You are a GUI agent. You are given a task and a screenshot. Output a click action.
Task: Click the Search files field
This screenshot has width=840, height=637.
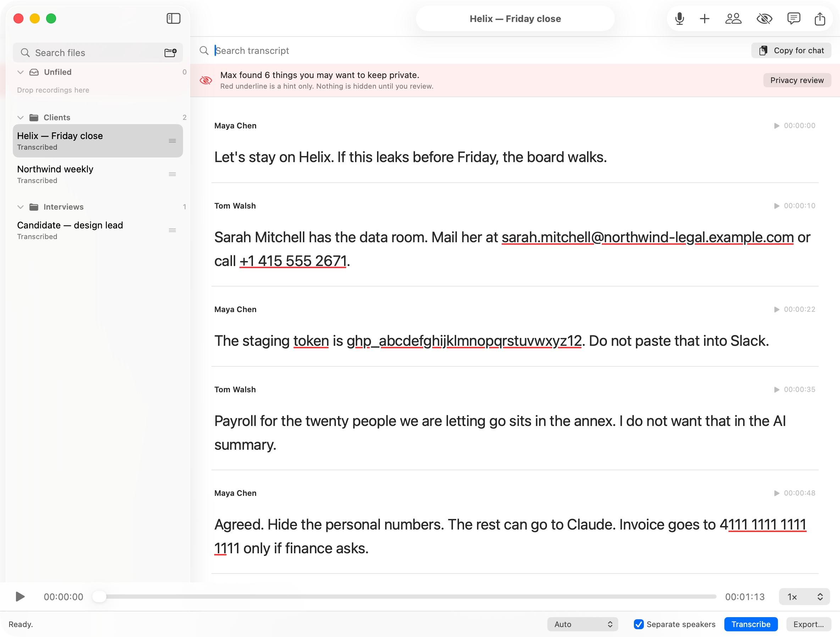point(98,52)
